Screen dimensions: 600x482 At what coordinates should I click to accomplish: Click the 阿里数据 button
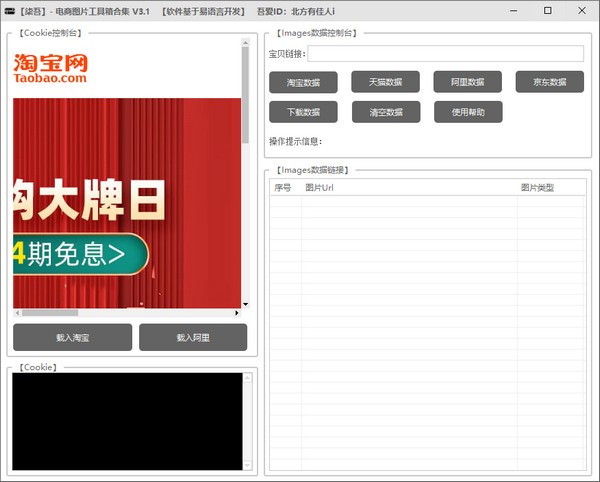(467, 82)
